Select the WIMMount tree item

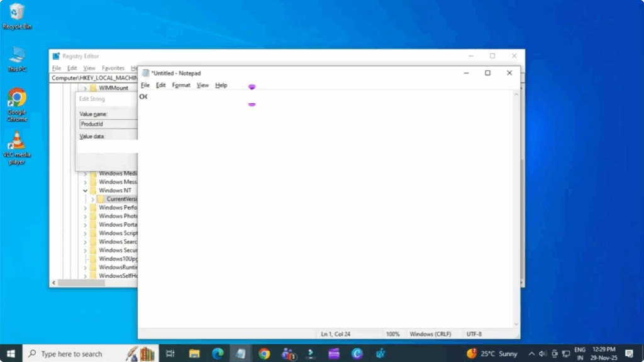point(113,88)
